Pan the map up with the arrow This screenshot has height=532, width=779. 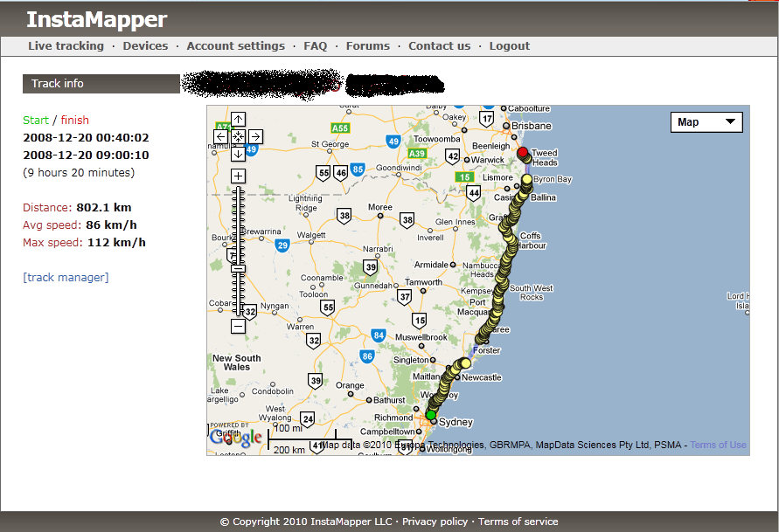(x=238, y=119)
